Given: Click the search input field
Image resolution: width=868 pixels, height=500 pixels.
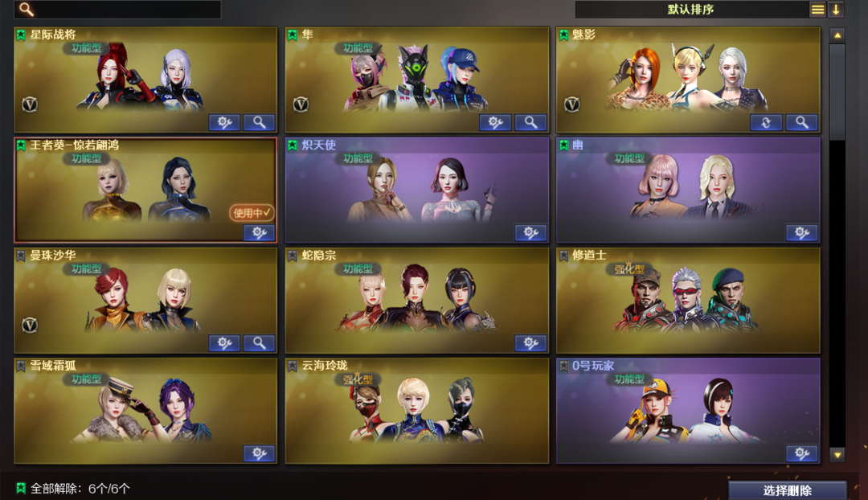Looking at the screenshot, I should [117, 9].
